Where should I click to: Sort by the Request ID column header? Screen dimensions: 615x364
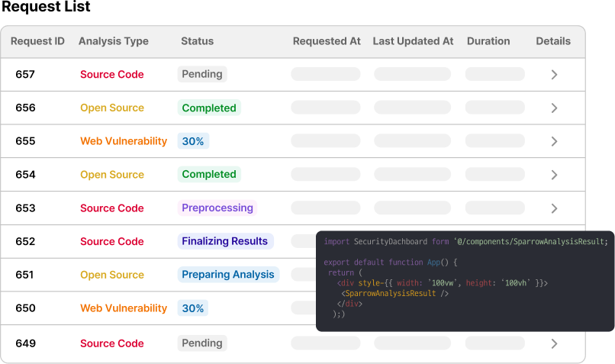point(37,41)
